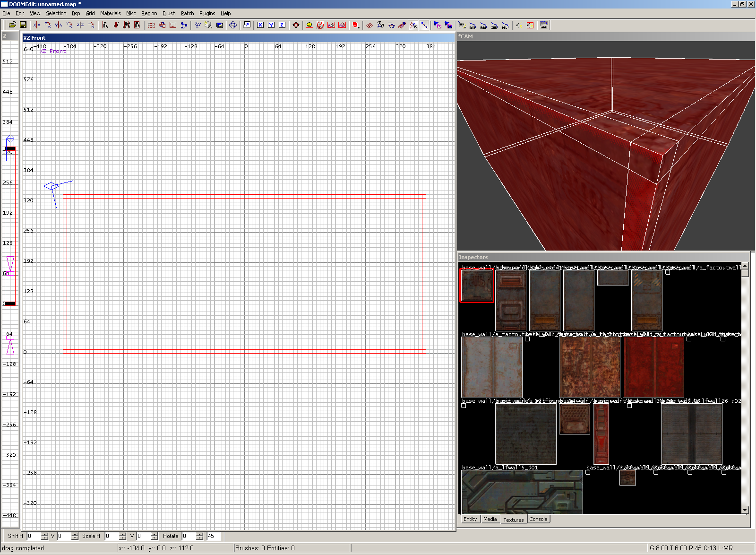
Task: Click the Save (floppy disk) toolbar icon
Action: 23,25
